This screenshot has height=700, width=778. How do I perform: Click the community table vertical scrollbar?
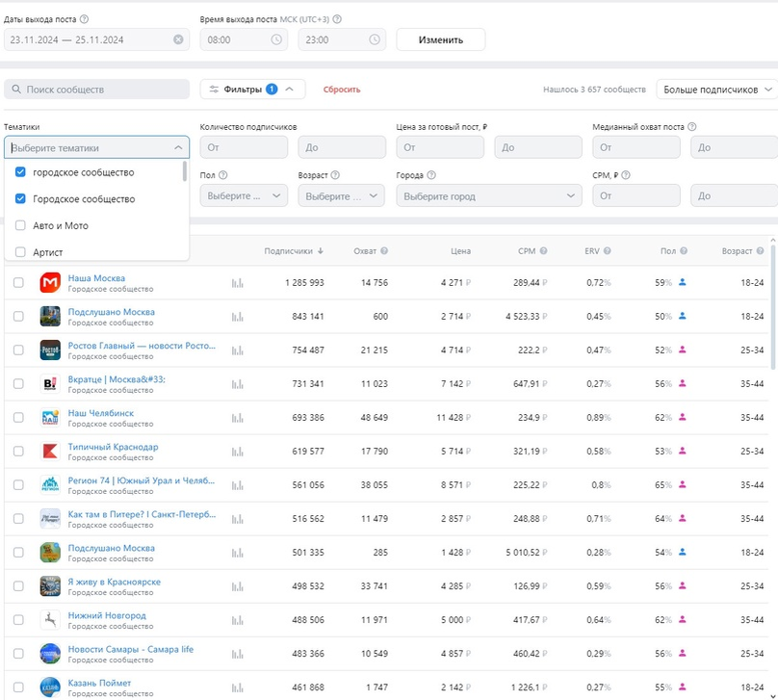pyautogui.click(x=772, y=307)
